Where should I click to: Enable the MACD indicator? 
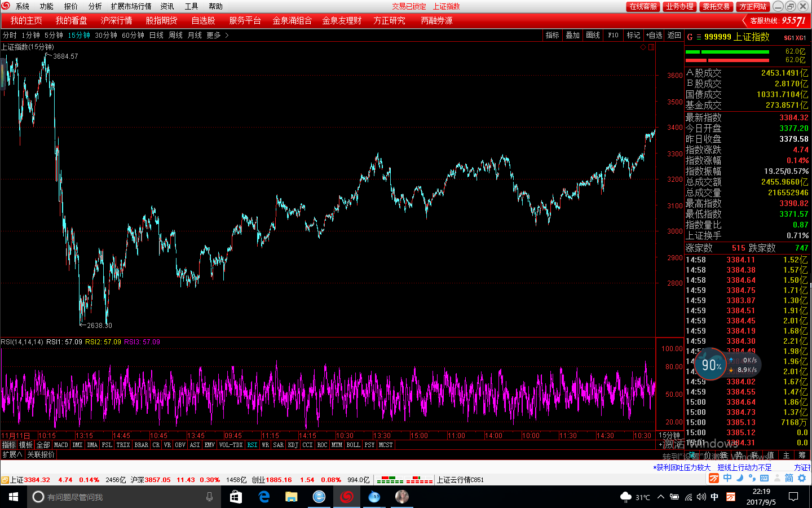click(x=61, y=445)
